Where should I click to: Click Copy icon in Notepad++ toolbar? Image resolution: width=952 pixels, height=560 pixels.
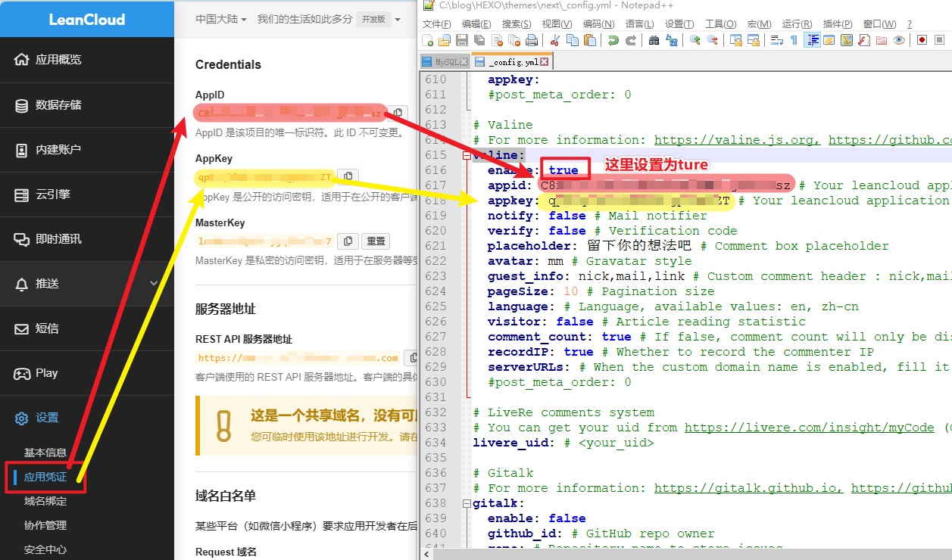pyautogui.click(x=572, y=39)
